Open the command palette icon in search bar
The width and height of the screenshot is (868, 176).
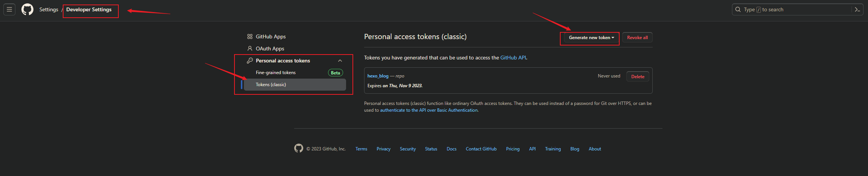pos(857,9)
